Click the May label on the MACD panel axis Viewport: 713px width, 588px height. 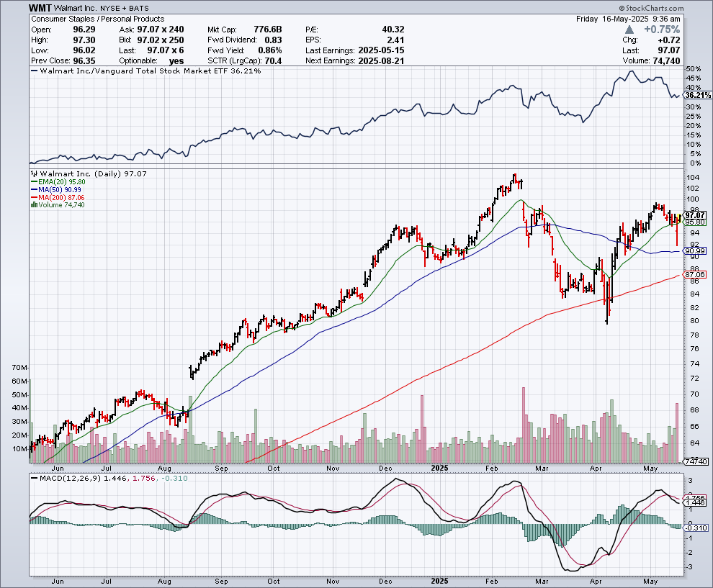tap(651, 582)
